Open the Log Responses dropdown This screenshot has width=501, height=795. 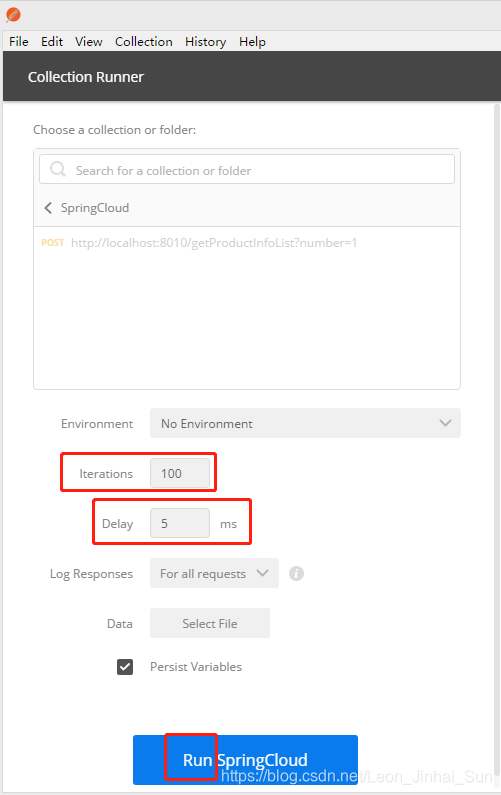[214, 573]
